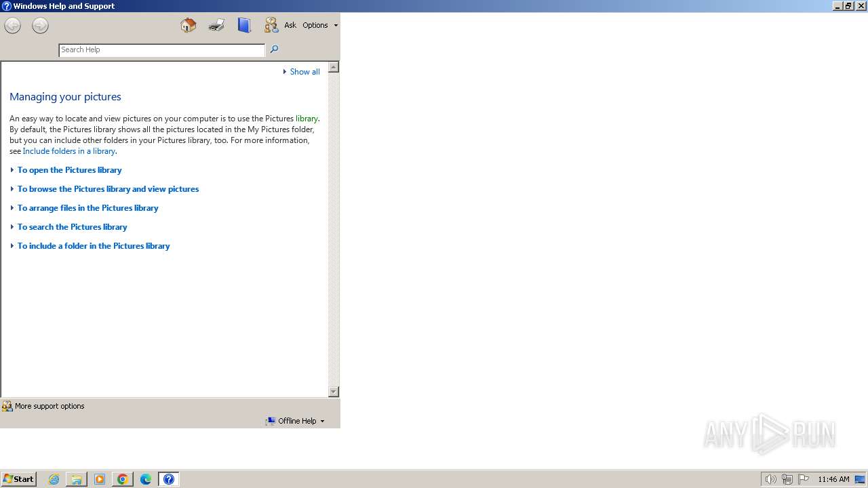The image size is (868, 488).
Task: Expand To arrange files in the Pictures library
Action: click(x=87, y=208)
